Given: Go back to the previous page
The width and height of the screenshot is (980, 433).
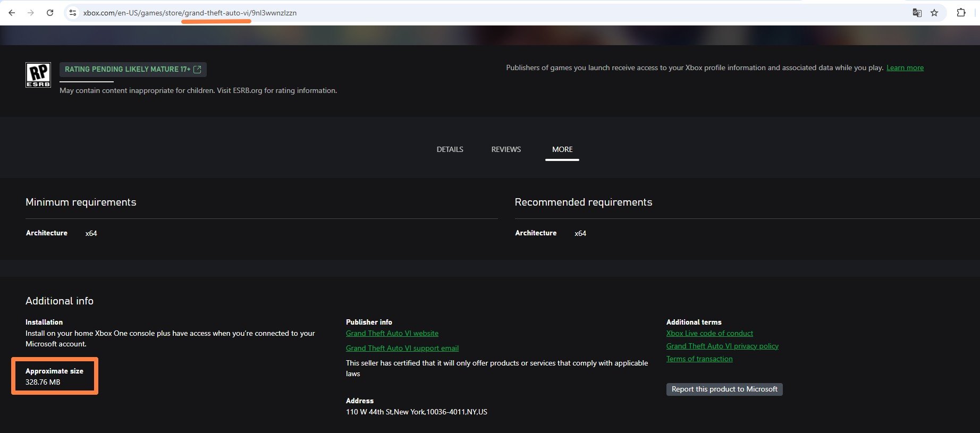Looking at the screenshot, I should click(x=12, y=13).
